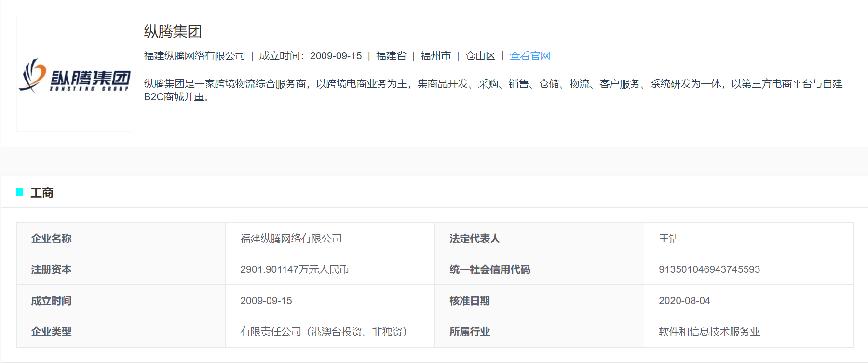868x363 pixels.
Task: Click the 软件和信息技术服务业 industry value
Action: 709,332
